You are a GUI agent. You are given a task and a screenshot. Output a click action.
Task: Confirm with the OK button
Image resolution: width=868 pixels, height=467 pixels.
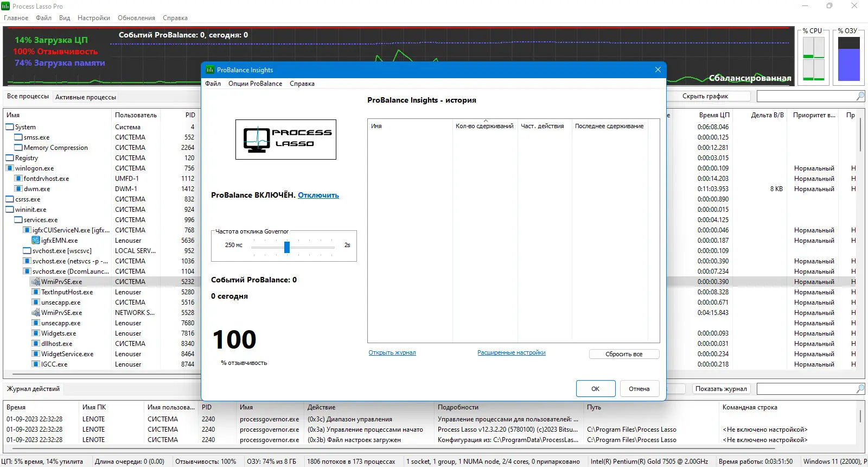[596, 389]
